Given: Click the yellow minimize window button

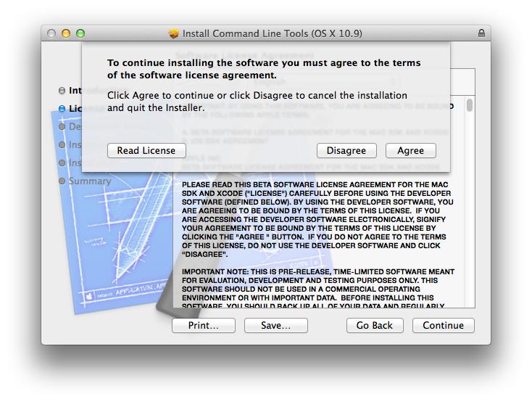Looking at the screenshot, I should point(66,33).
